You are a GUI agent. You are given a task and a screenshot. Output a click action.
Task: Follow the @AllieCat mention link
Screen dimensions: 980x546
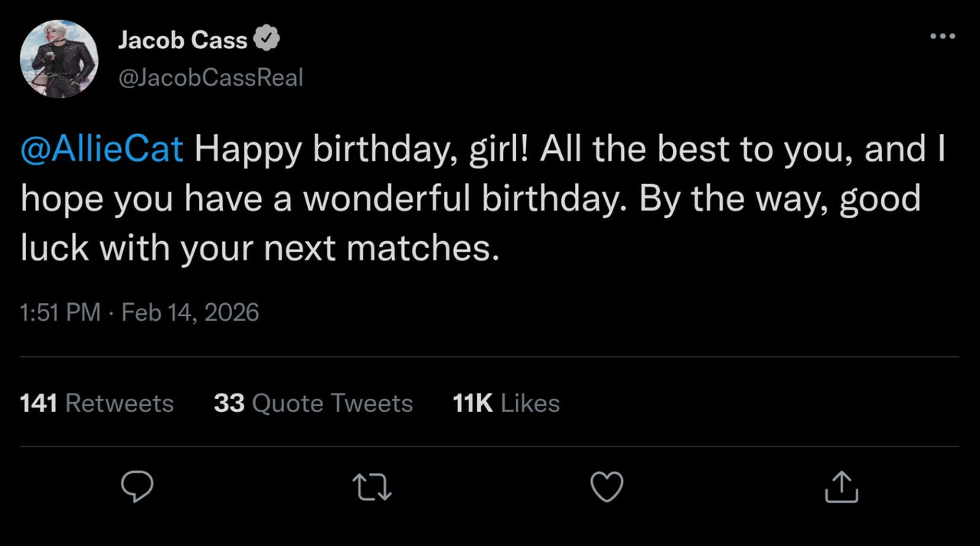[x=102, y=149]
